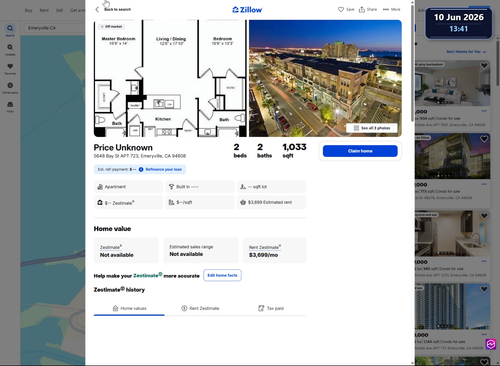Viewport: 500px width, 366px height.
Task: Click the sqft lot size icon
Action: [243, 187]
